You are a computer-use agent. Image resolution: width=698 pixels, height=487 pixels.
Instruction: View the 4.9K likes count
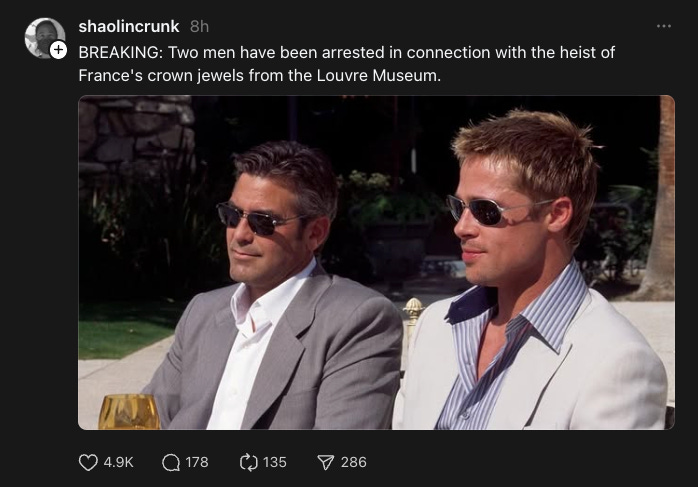(118, 462)
